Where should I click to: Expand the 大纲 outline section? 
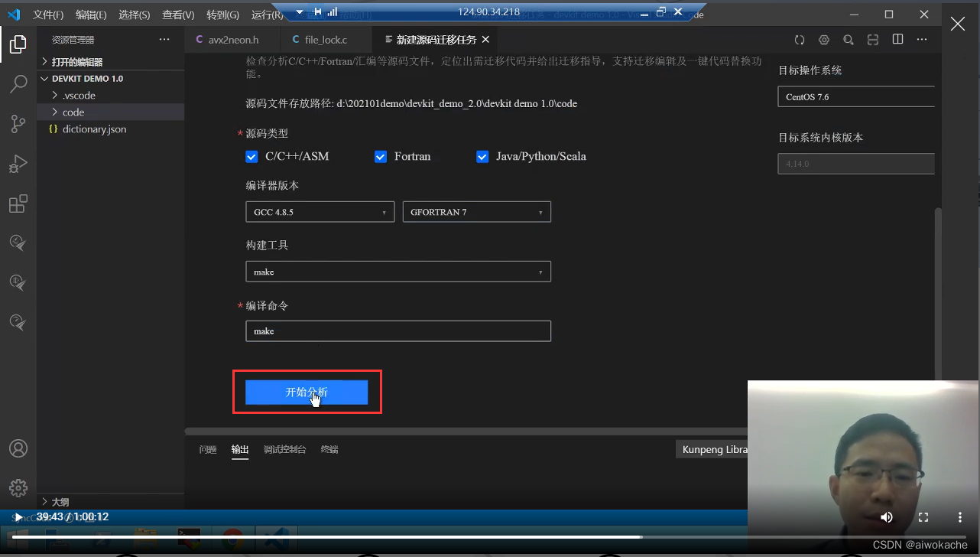click(111, 502)
